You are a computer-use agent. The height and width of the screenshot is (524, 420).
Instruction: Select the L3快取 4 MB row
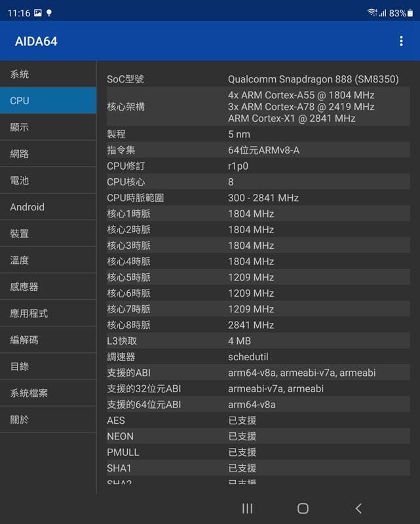tap(258, 341)
